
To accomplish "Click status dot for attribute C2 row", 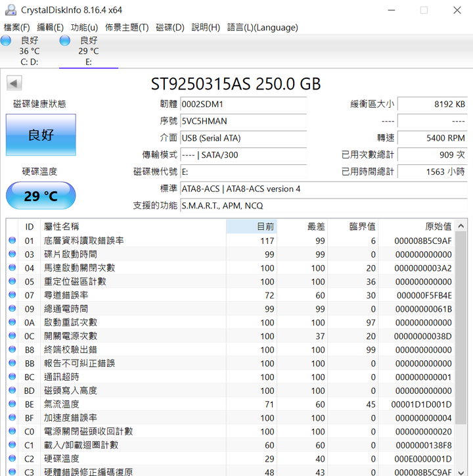I will coord(12,458).
